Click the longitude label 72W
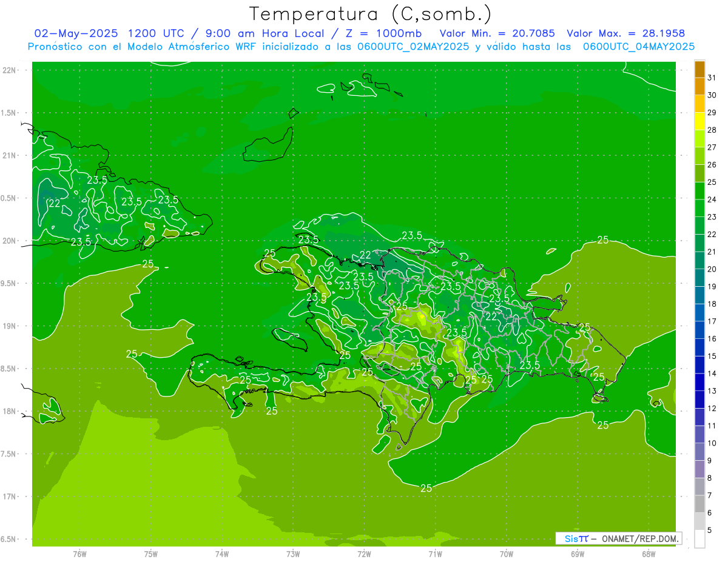 pyautogui.click(x=365, y=554)
